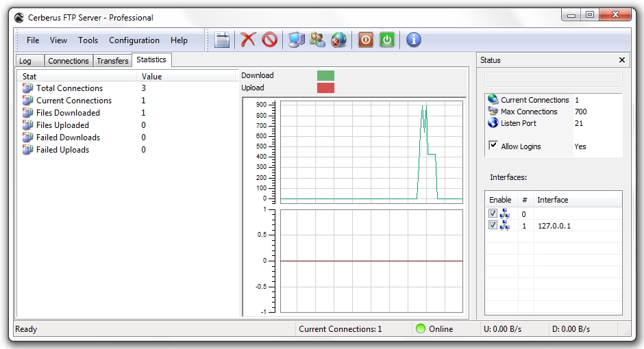Open the log notepad toolbar icon
This screenshot has height=349, width=644.
[222, 40]
